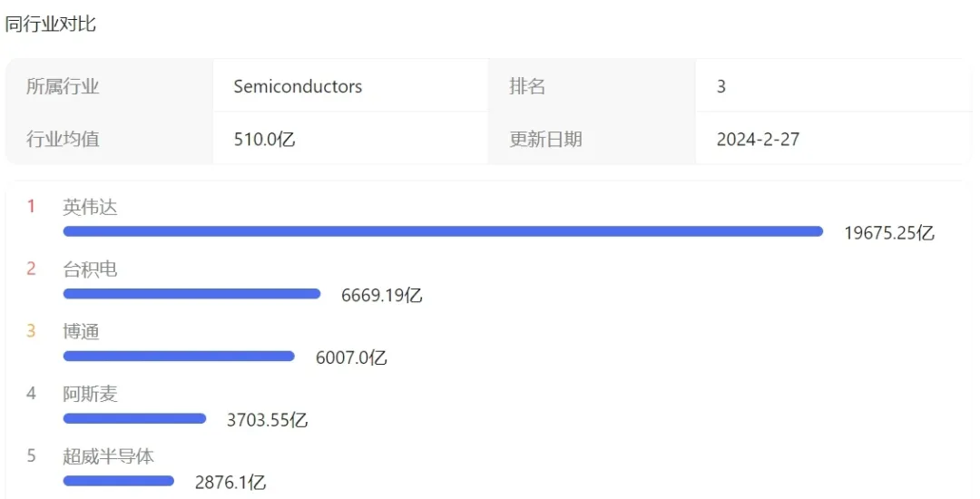
Task: Click the 所属行业 field label
Action: pos(63,87)
